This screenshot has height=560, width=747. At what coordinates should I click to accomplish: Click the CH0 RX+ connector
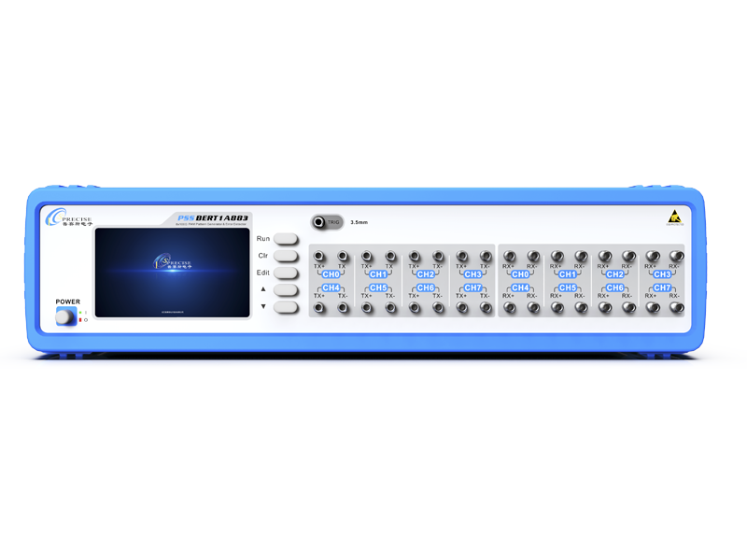[x=509, y=256]
